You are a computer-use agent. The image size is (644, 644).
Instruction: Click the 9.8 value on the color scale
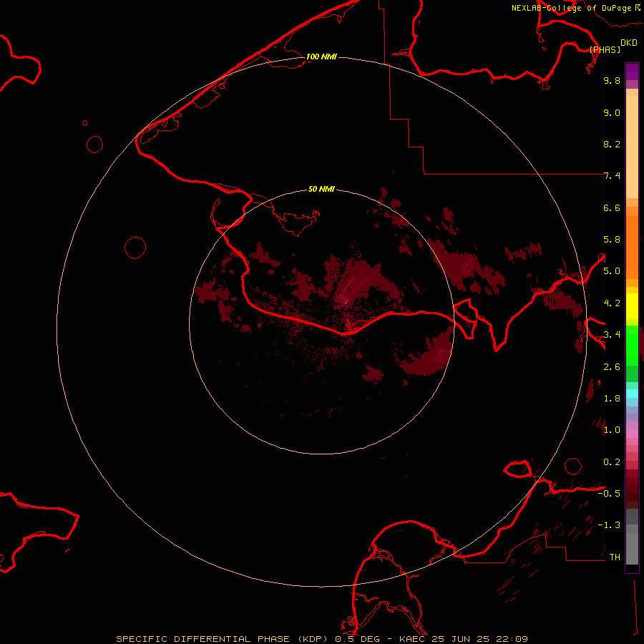point(612,80)
